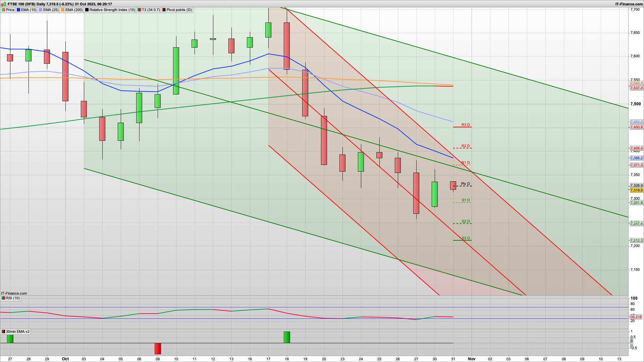Click the S3 D support label
Screen dimensions: 644x362
(466, 238)
